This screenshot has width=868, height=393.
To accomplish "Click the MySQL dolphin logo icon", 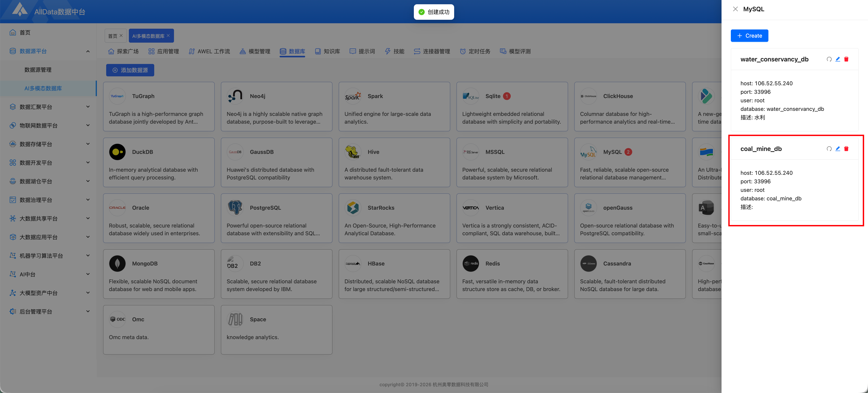I will click(x=588, y=152).
